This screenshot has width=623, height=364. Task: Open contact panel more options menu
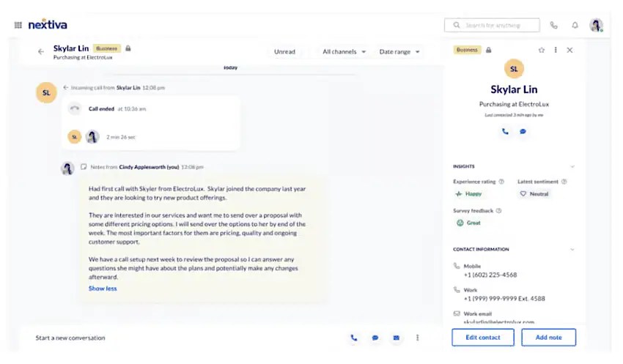click(556, 51)
